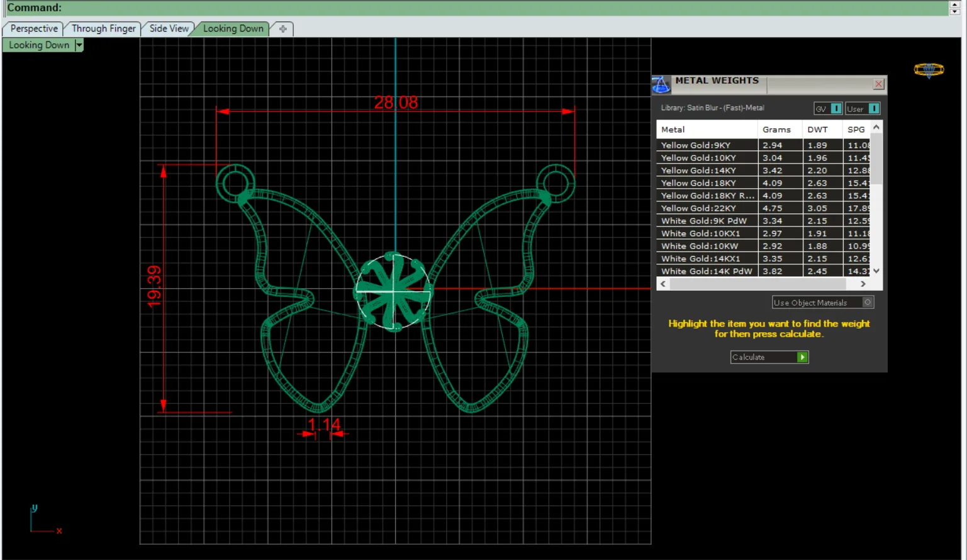Screen dimensions: 967x560
Task: Click the Metal Weights scale icon
Action: tap(661, 84)
